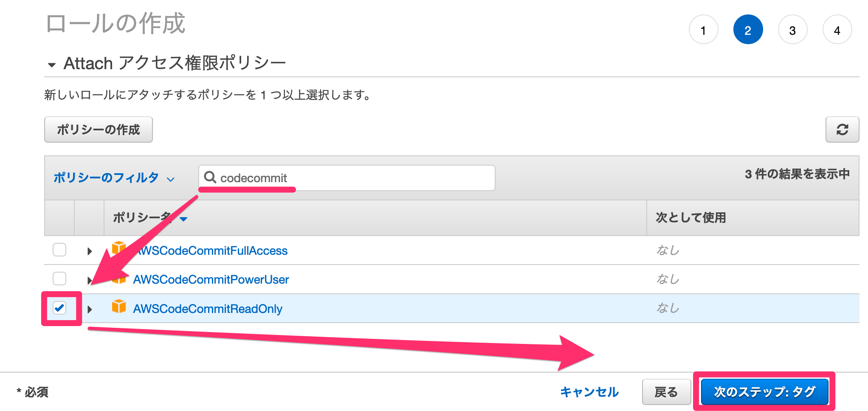
Task: Click the refresh policies icon
Action: (x=843, y=130)
